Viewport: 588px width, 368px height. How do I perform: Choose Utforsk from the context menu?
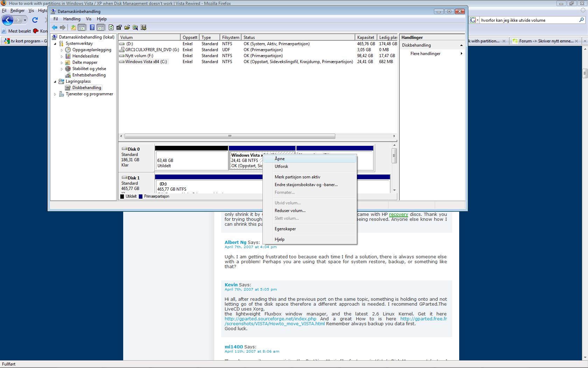[310, 166]
